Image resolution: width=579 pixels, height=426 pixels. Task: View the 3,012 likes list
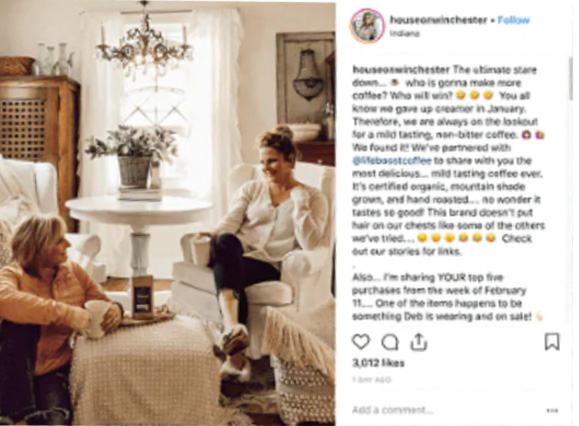pos(378,363)
